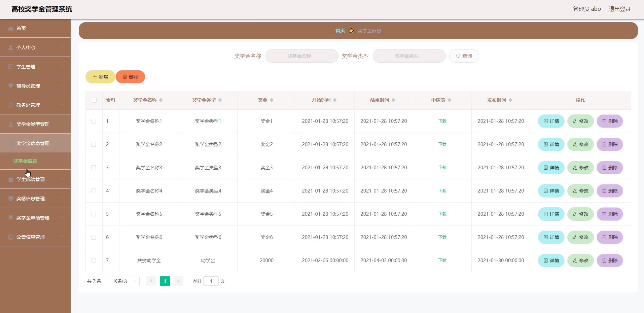Screen dimensions: 644x313
Task: Click the 奖学金名称 search input field
Action: coord(302,56)
